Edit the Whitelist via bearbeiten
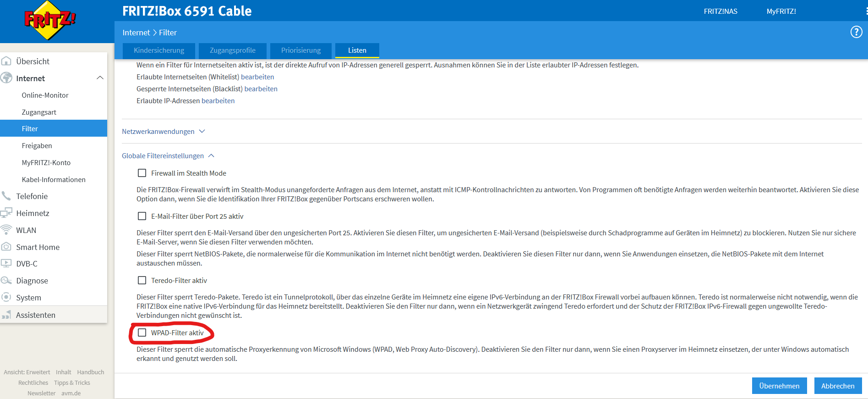This screenshot has height=399, width=868. pyautogui.click(x=257, y=77)
